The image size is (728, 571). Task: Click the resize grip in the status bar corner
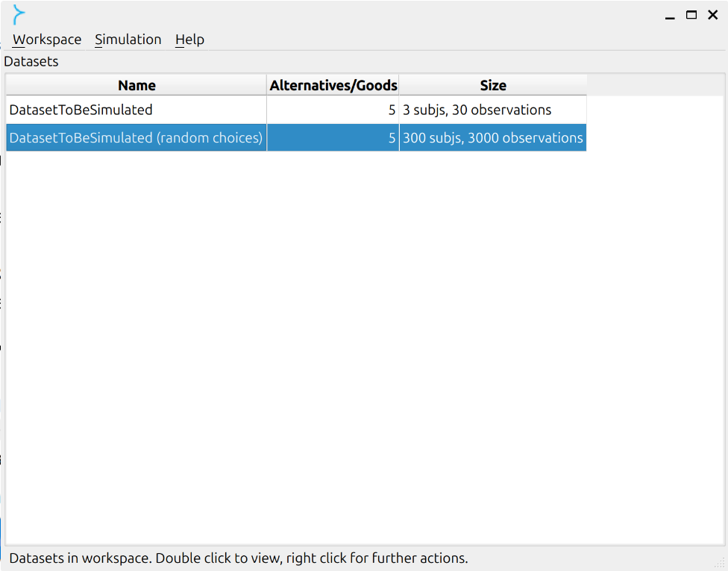[720, 564]
